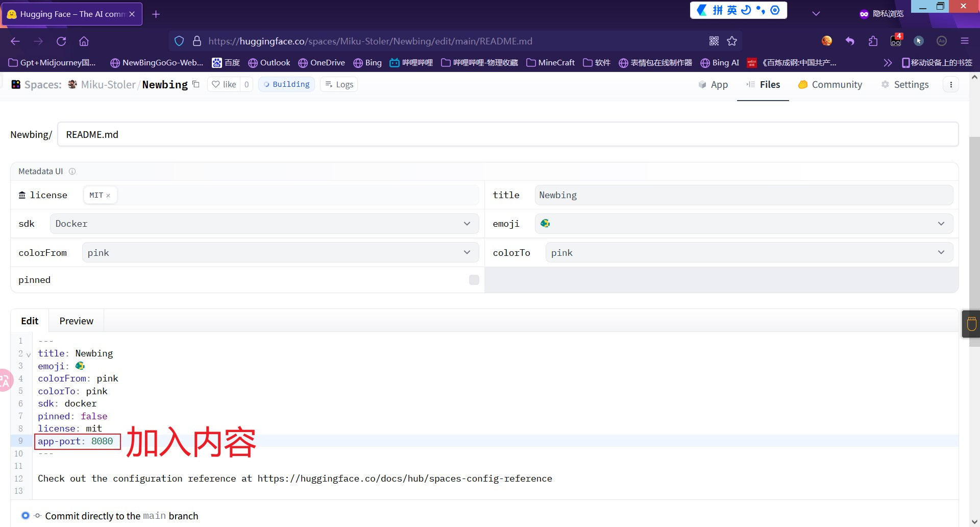Open the 移动设备上的书签 bookmarks folder
980x527 pixels.
pos(937,63)
